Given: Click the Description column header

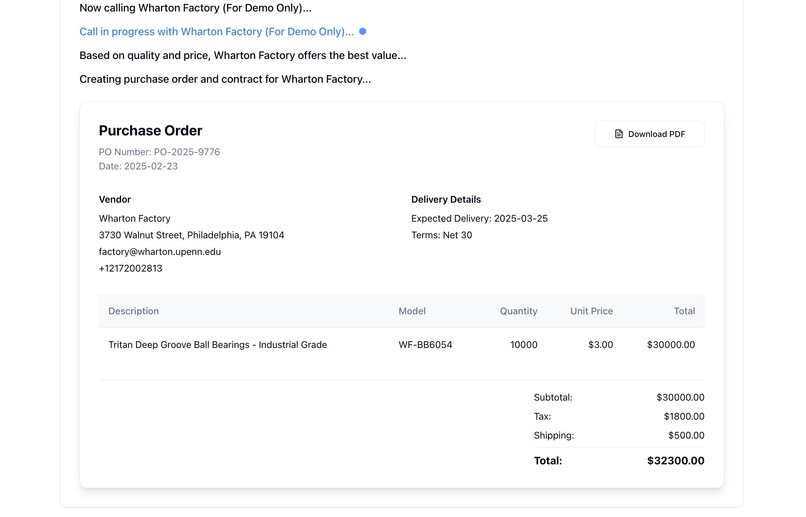Looking at the screenshot, I should 133,311.
